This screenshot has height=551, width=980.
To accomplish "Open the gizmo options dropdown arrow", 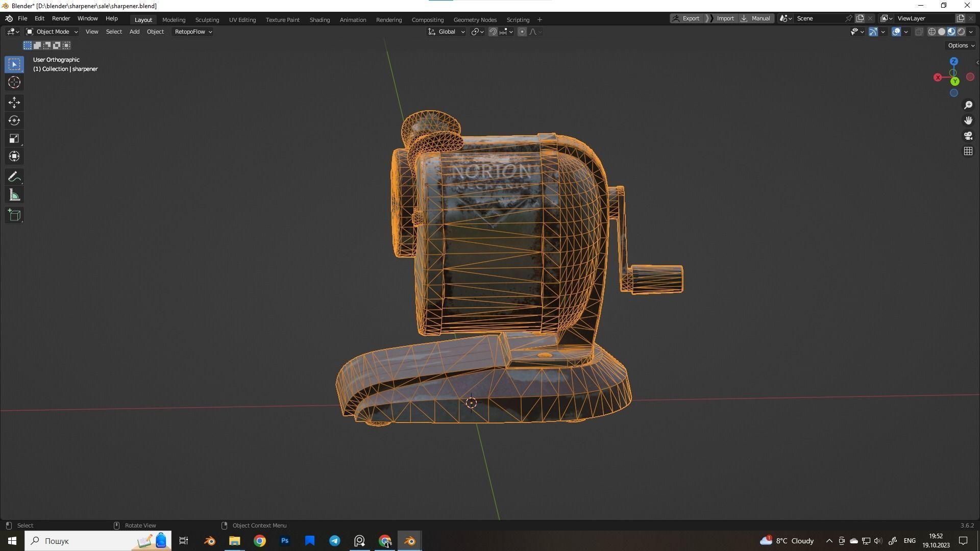I will (x=883, y=32).
